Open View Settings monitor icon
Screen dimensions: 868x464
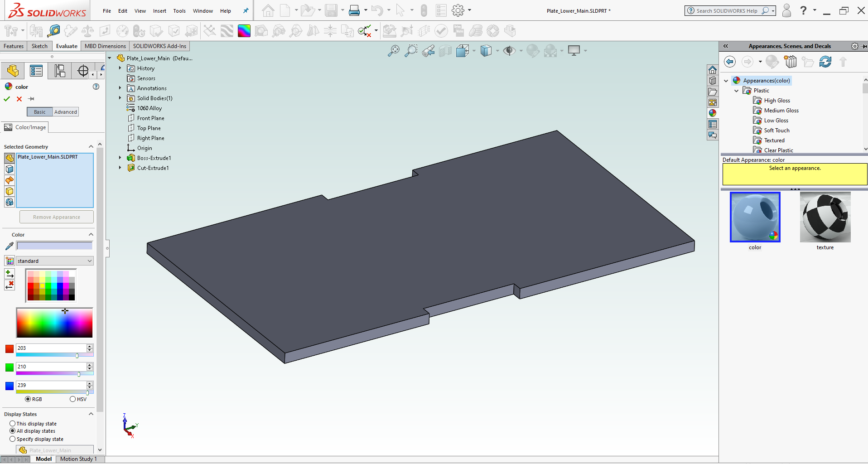[574, 51]
